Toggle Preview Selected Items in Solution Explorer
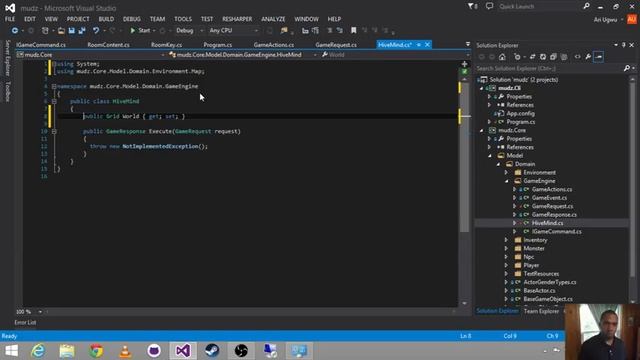The width and height of the screenshot is (640, 360). 599,57
